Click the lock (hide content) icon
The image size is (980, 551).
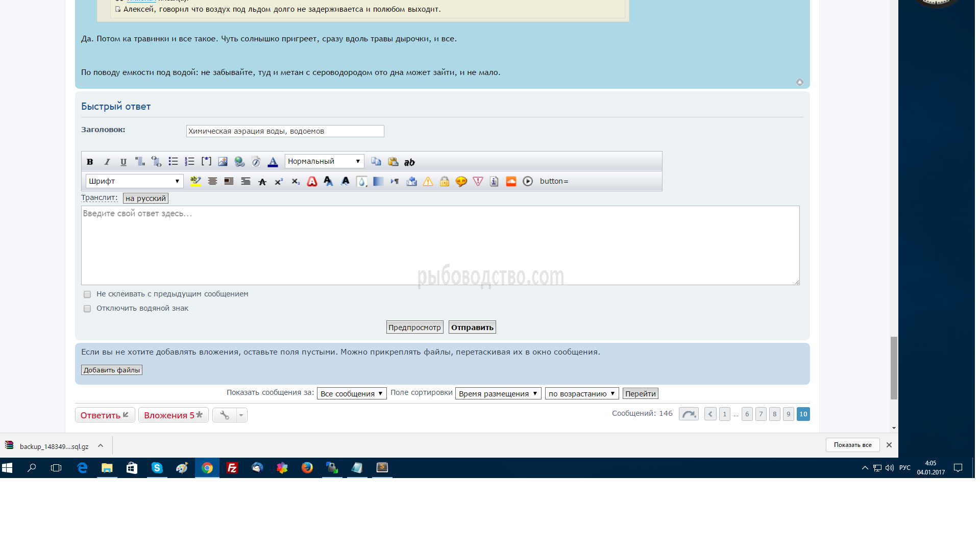coord(445,182)
